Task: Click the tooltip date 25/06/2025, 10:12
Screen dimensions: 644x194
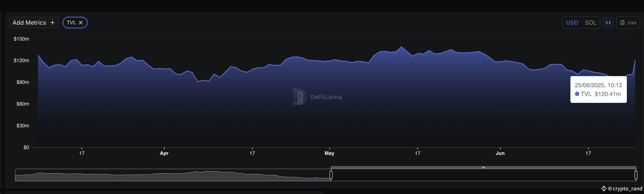Action: (598, 85)
